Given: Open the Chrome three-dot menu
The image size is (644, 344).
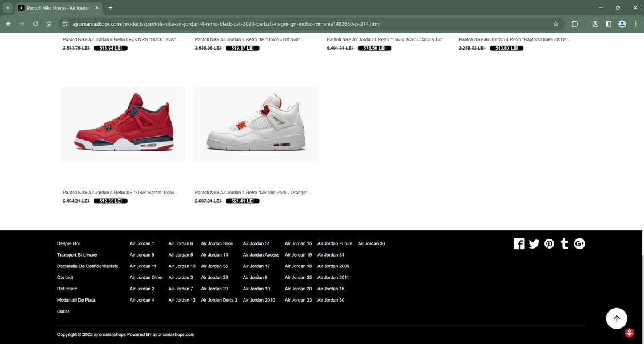Looking at the screenshot, I should click(635, 24).
